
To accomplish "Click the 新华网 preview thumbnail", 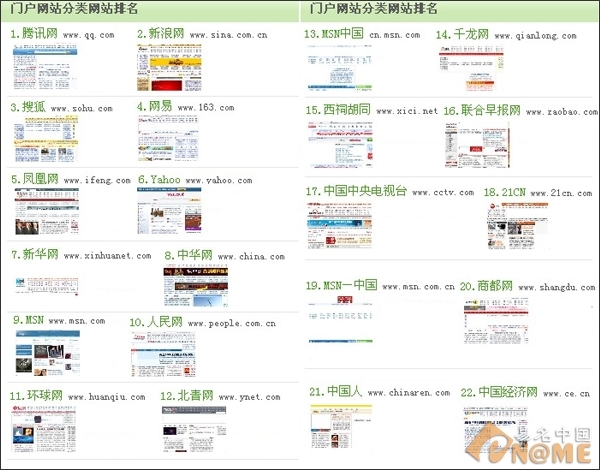I will 47,286.
